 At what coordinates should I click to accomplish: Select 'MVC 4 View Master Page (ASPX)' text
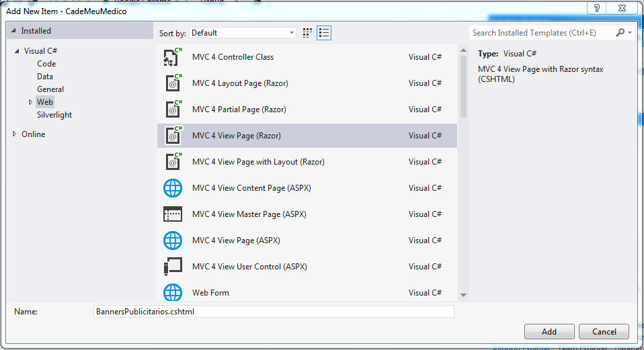point(249,214)
